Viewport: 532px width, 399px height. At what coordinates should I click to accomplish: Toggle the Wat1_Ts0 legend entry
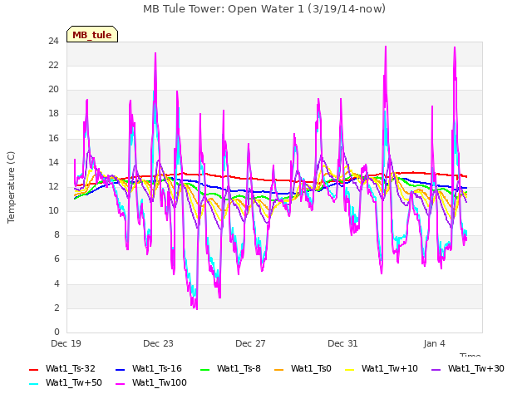pos(303,368)
